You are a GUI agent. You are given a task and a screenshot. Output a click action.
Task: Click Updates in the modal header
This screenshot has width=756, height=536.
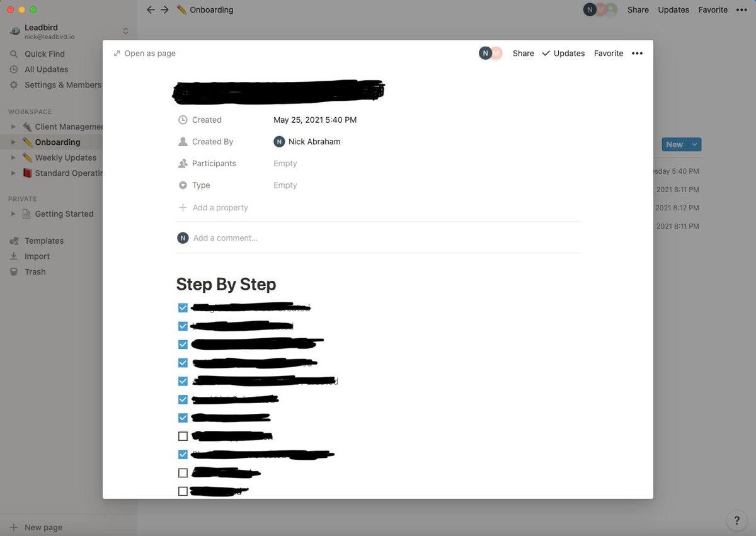563,54
